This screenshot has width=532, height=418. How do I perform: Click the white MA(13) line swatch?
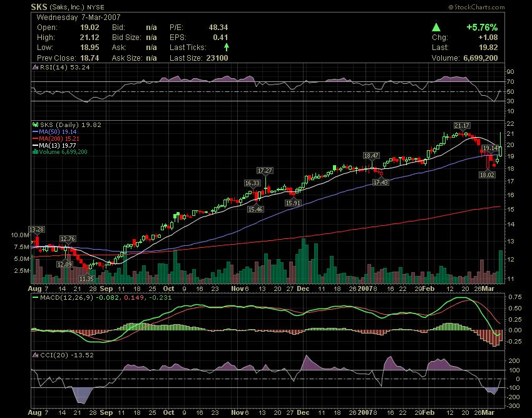point(35,145)
